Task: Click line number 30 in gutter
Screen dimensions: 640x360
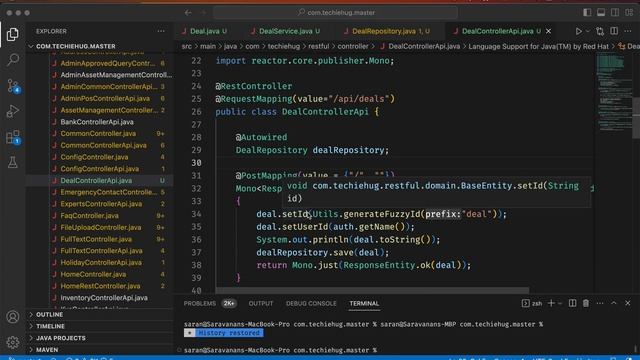Action: tap(196, 163)
